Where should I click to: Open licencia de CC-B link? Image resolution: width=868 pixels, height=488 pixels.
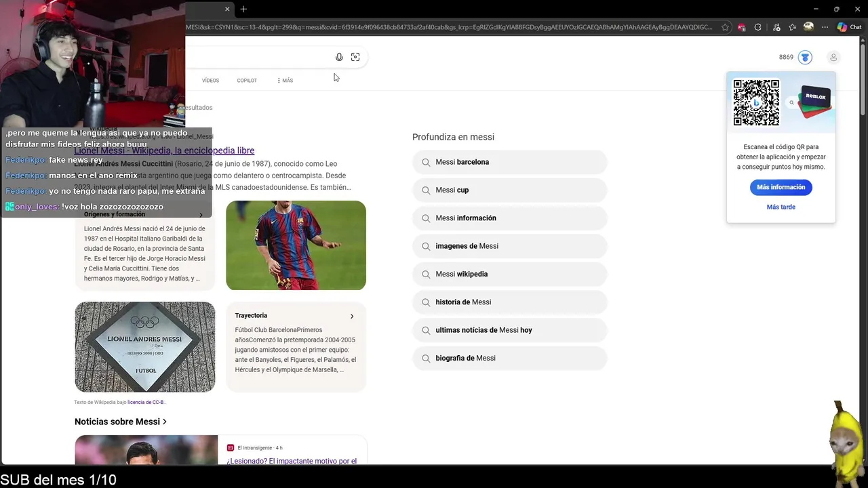tap(146, 402)
